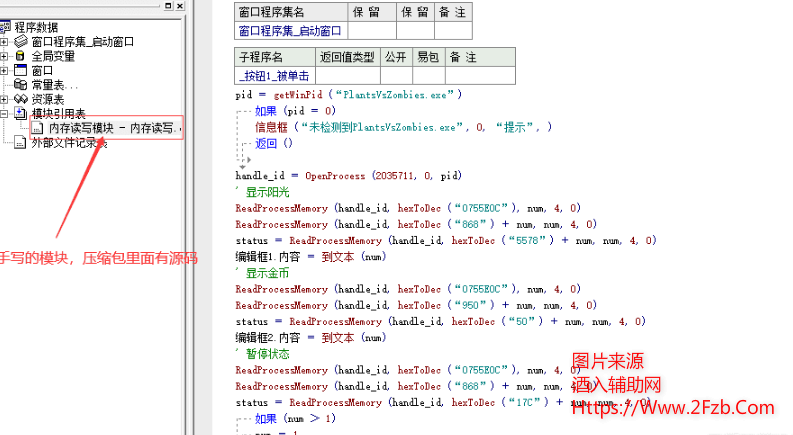Expand the 全局变量 tree node

coord(5,56)
